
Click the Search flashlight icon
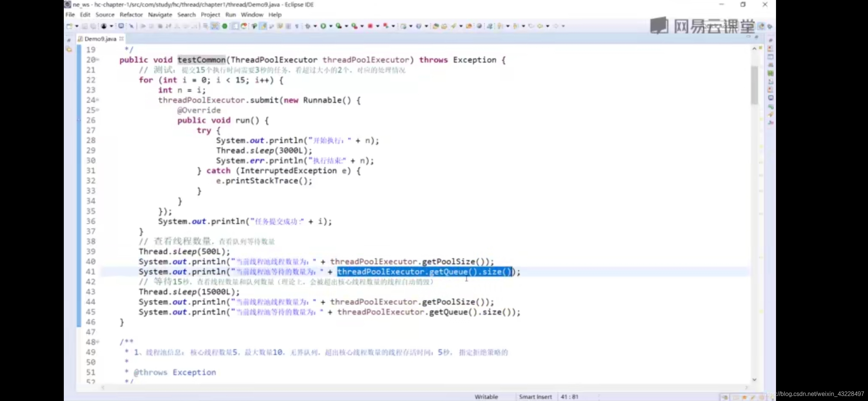tap(453, 26)
